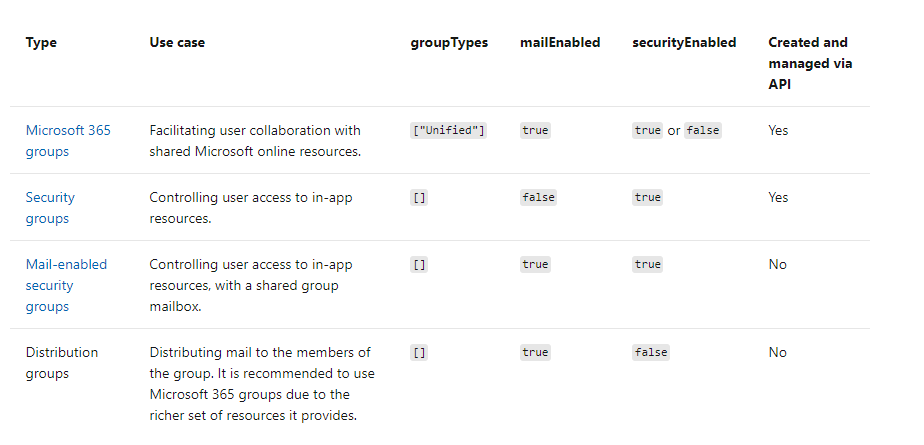The width and height of the screenshot is (924, 445).
Task: Click the false mailEnabled value for Security groups
Action: point(538,197)
